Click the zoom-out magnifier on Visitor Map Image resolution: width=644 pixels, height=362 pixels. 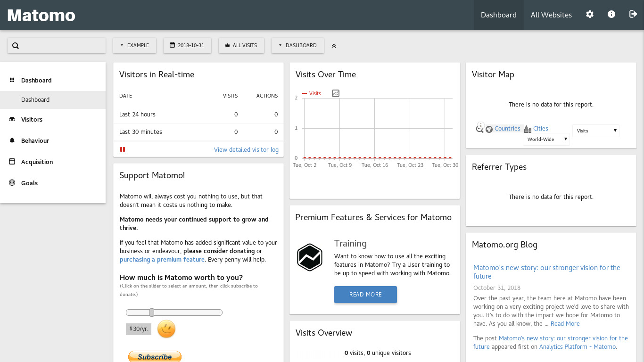pos(479,128)
